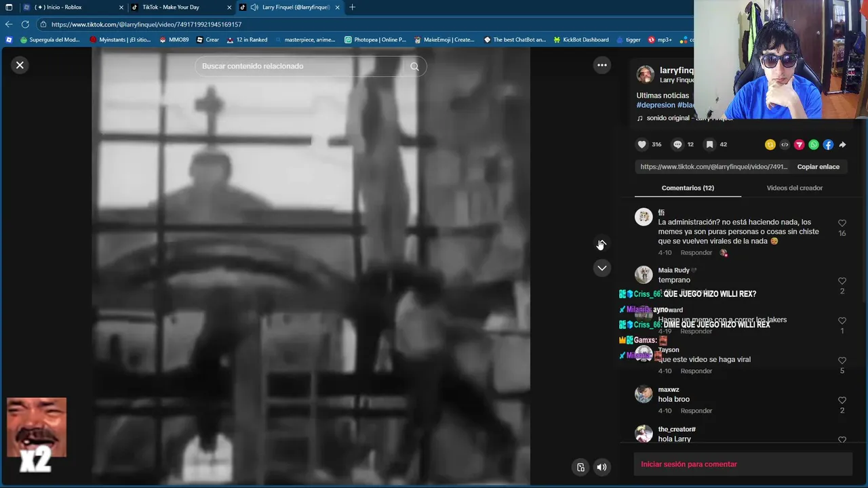Like the 'La administración?' comment
Image resolution: width=868 pixels, height=488 pixels.
click(842, 223)
